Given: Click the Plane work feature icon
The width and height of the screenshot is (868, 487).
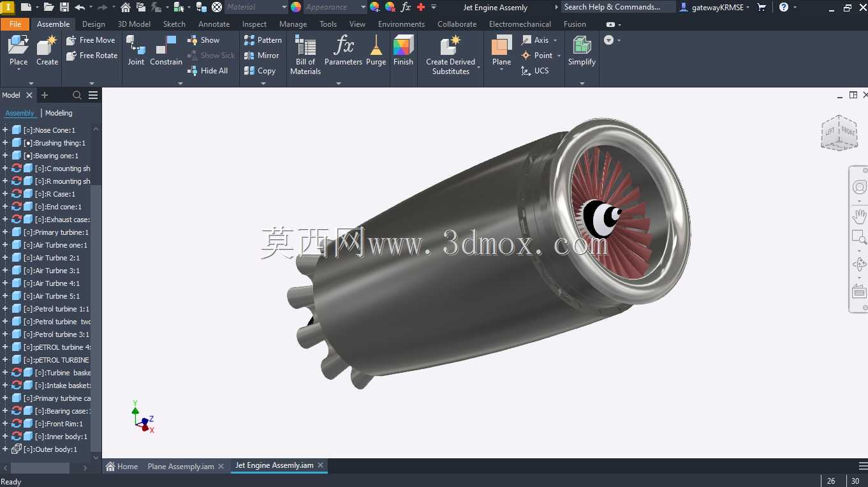Looking at the screenshot, I should (x=502, y=46).
